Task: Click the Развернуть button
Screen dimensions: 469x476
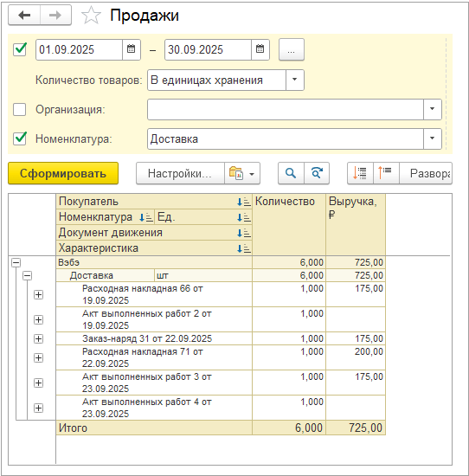Action: 426,173
